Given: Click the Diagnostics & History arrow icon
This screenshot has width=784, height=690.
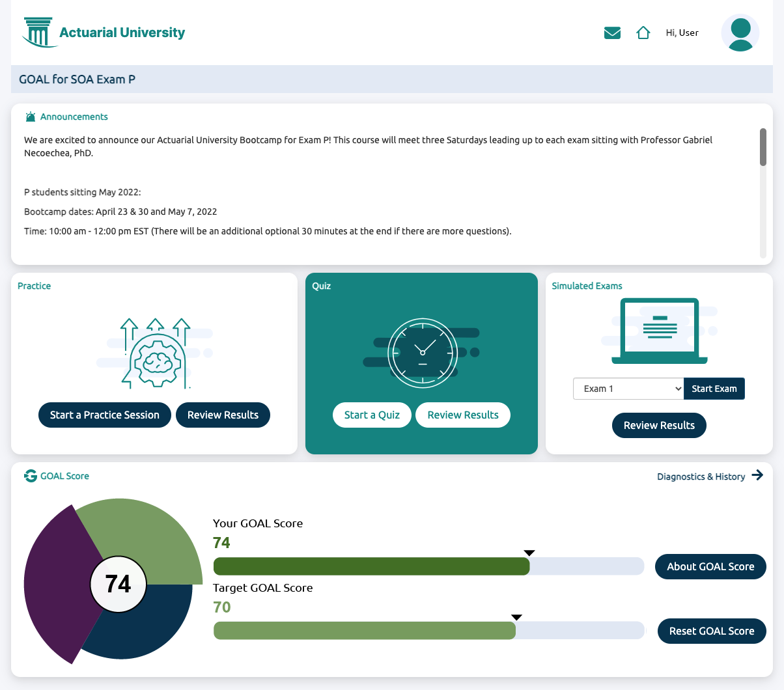Looking at the screenshot, I should (757, 475).
